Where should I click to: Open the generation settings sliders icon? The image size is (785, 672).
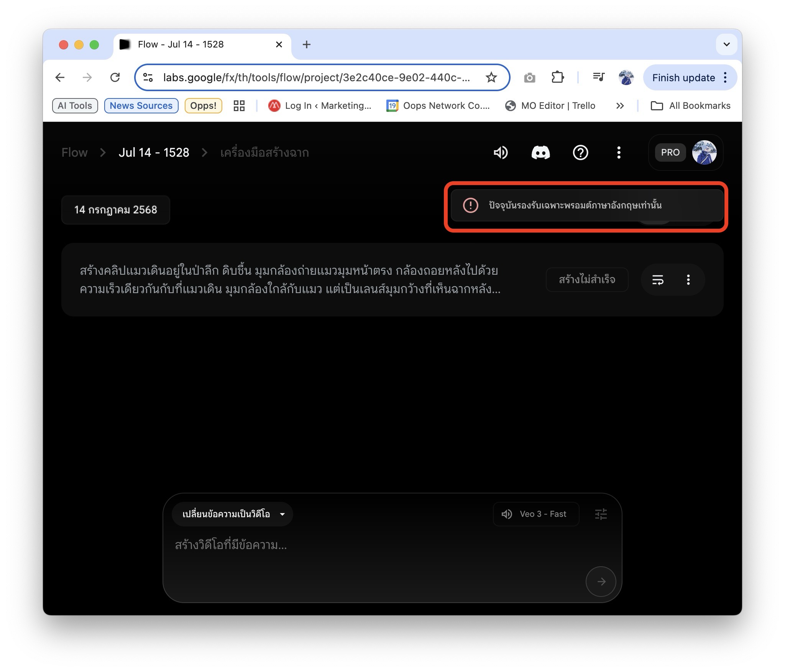coord(601,514)
